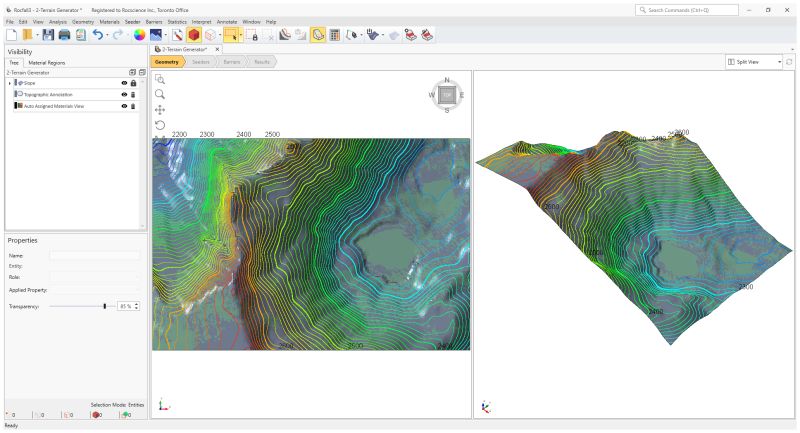Click the dark slope terrain icon in the toolbar

[285, 35]
